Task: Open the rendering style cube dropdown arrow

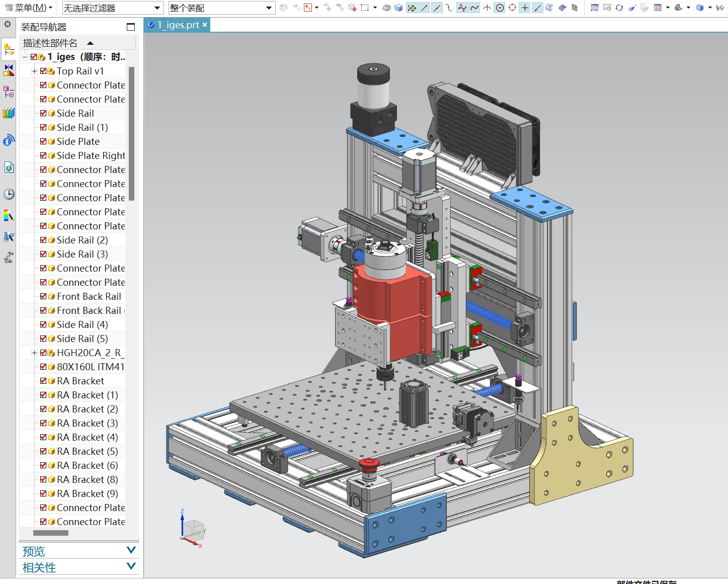Action: (x=710, y=8)
